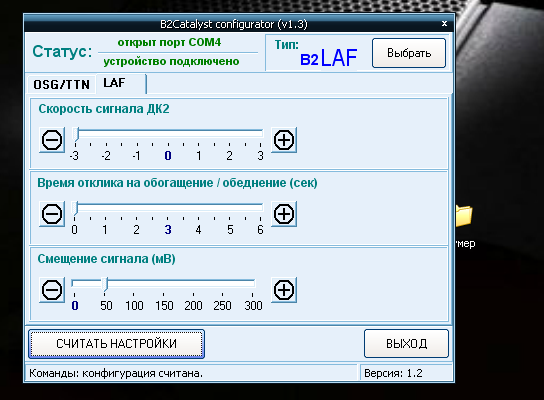Screen dimensions: 544x400
Task: Switch to the OSG/TTN tab
Action: [61, 84]
